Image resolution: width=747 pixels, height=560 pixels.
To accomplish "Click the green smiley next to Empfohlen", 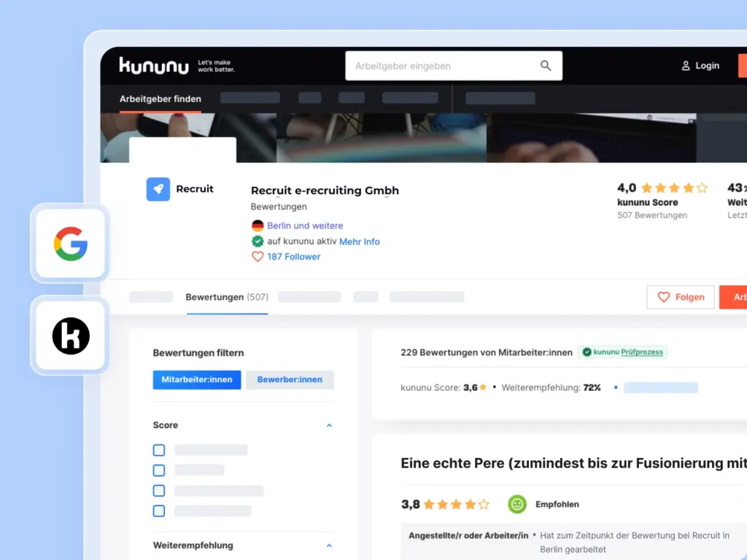I will [517, 504].
